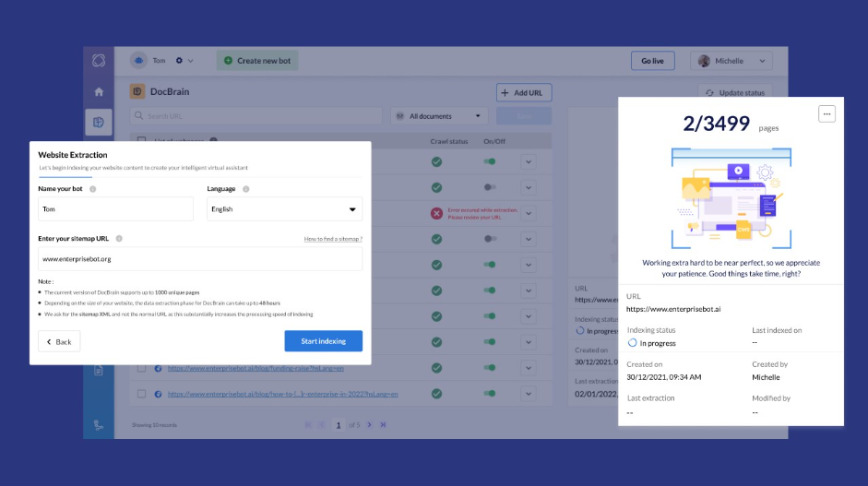The image size is (868, 486).
Task: Open the three-dots menu on indexing card
Action: [826, 114]
